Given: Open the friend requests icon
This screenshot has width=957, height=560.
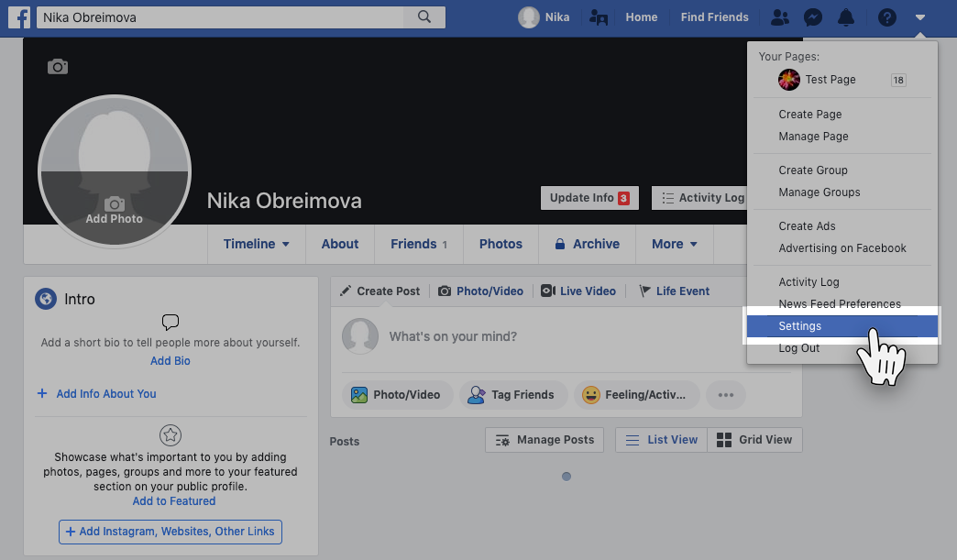Looking at the screenshot, I should pos(779,17).
